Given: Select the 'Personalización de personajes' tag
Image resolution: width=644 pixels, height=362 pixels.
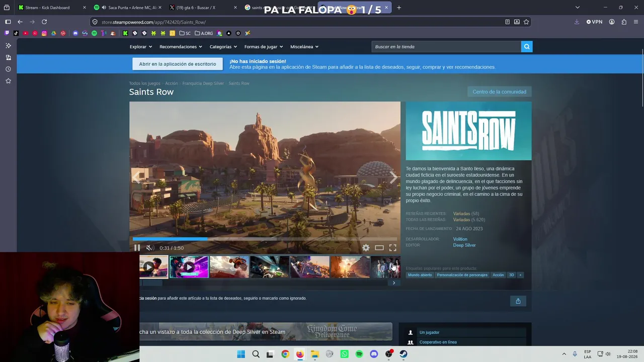Looking at the screenshot, I should tap(462, 275).
